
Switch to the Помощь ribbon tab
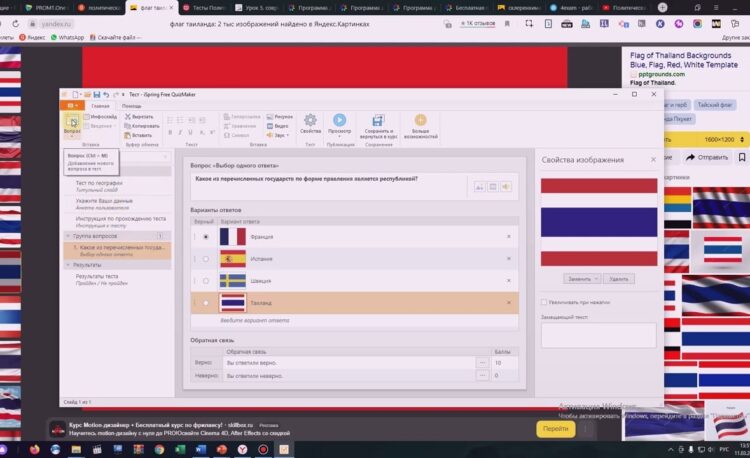131,105
